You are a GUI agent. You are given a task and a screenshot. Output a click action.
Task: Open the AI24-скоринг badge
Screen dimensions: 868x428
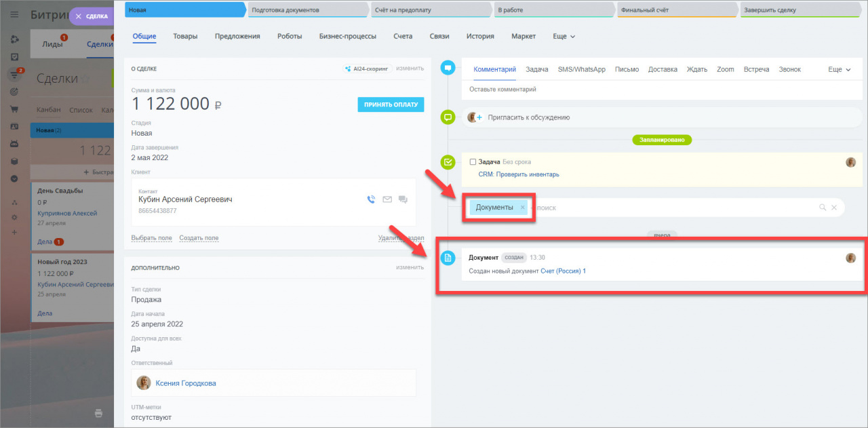(367, 69)
